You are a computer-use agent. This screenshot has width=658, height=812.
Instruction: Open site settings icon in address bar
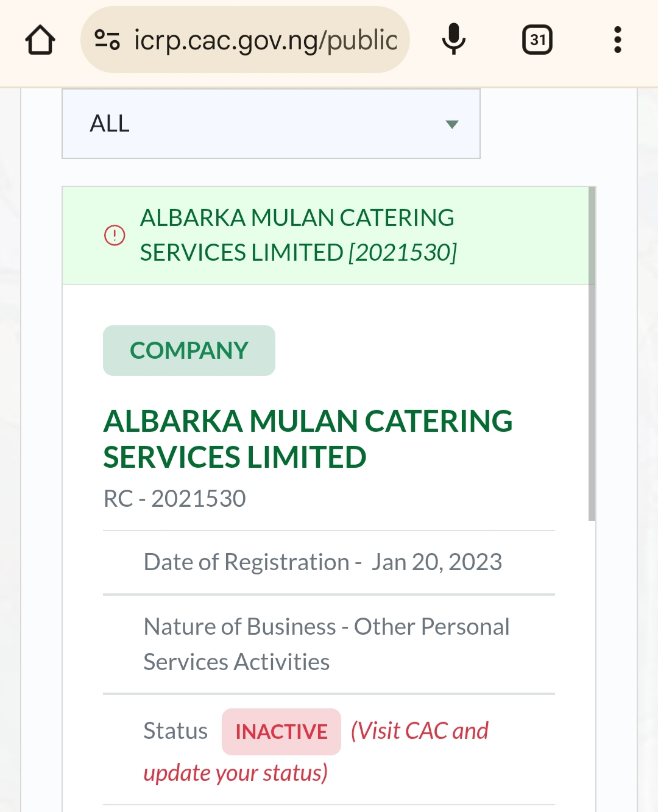(107, 40)
